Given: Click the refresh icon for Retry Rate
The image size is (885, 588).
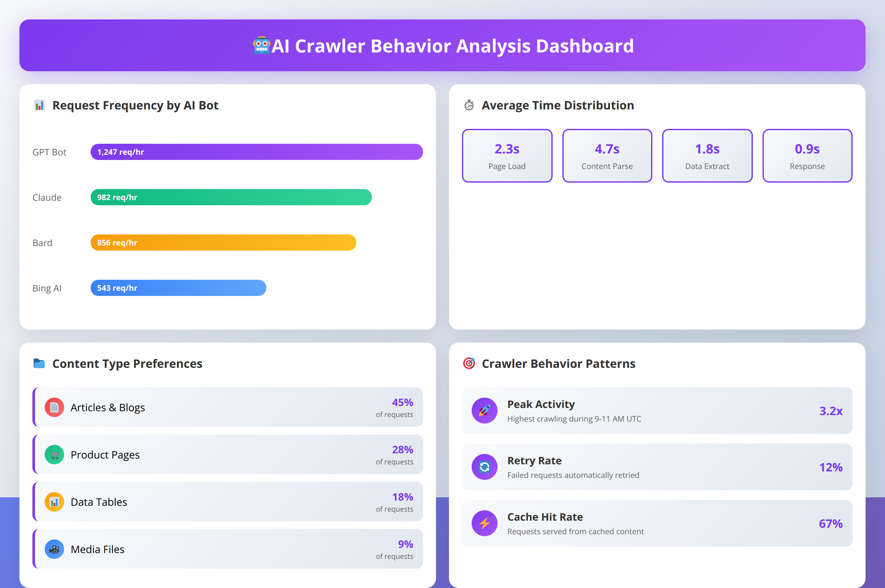Looking at the screenshot, I should (484, 467).
